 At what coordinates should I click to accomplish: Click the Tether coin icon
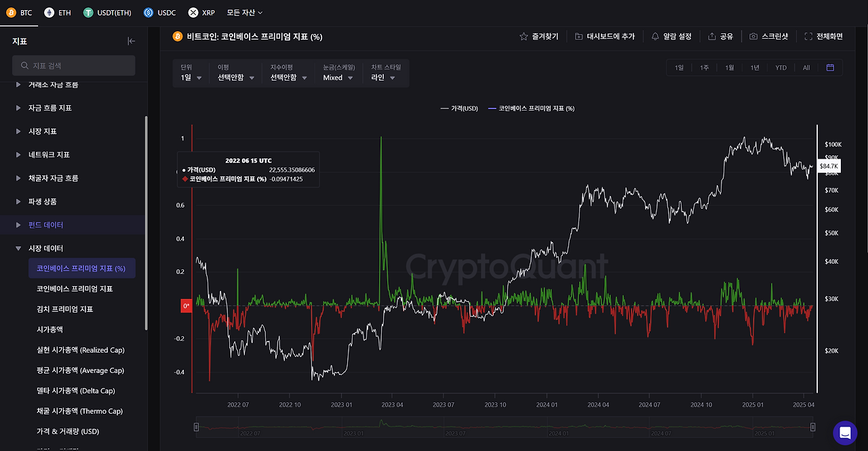pos(88,12)
